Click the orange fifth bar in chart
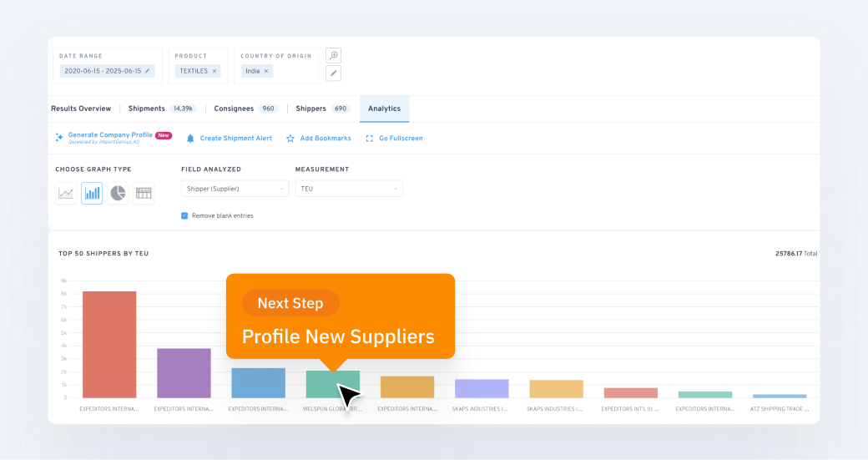Image resolution: width=868 pixels, height=460 pixels. pyautogui.click(x=407, y=387)
